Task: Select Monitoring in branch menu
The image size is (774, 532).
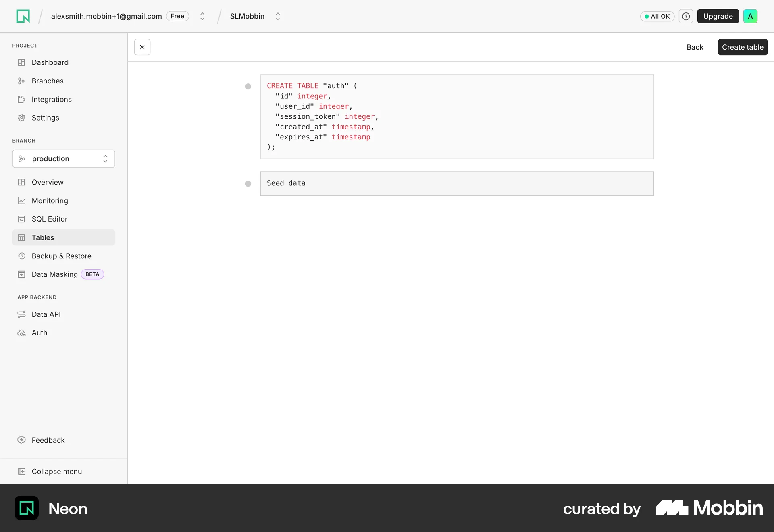Action: [64, 201]
